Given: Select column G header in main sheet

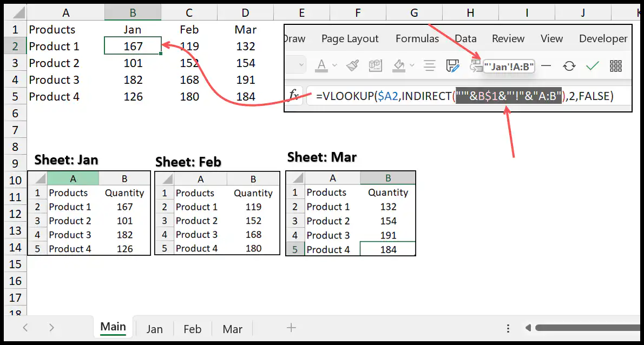Looking at the screenshot, I should [x=414, y=13].
